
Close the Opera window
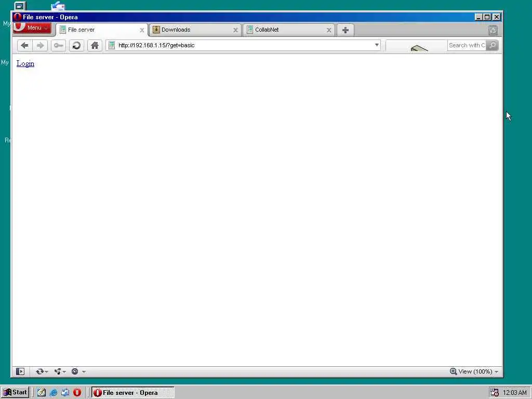(496, 17)
